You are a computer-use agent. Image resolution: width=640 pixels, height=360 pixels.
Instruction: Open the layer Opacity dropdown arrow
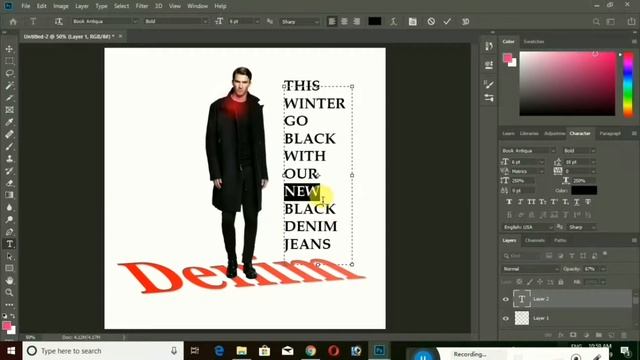pos(603,269)
